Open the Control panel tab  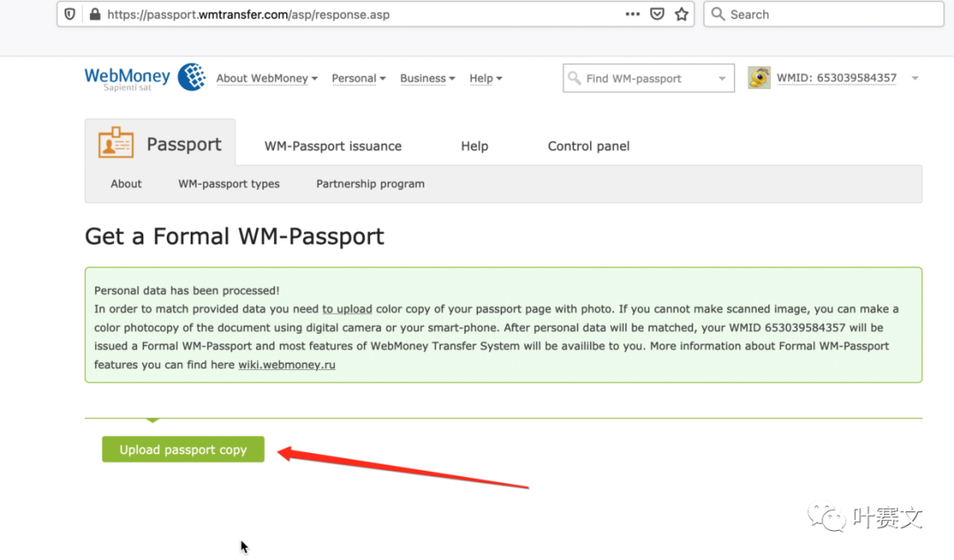(588, 147)
